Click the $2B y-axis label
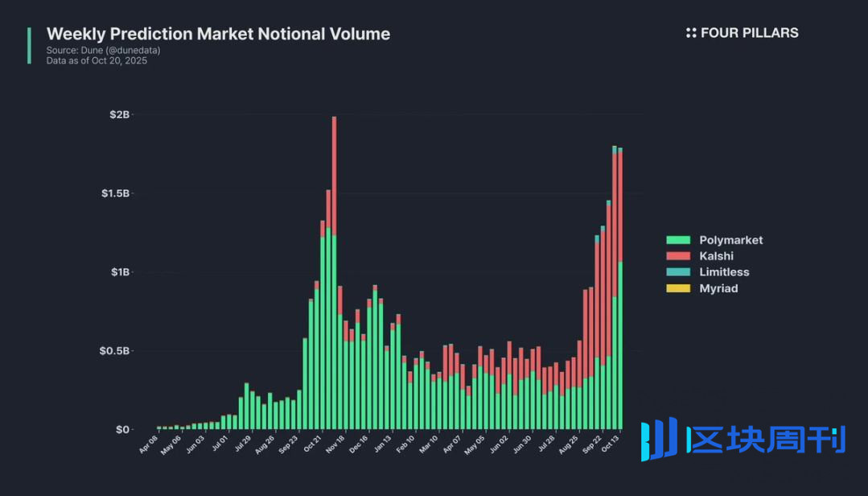This screenshot has width=868, height=496. 119,115
